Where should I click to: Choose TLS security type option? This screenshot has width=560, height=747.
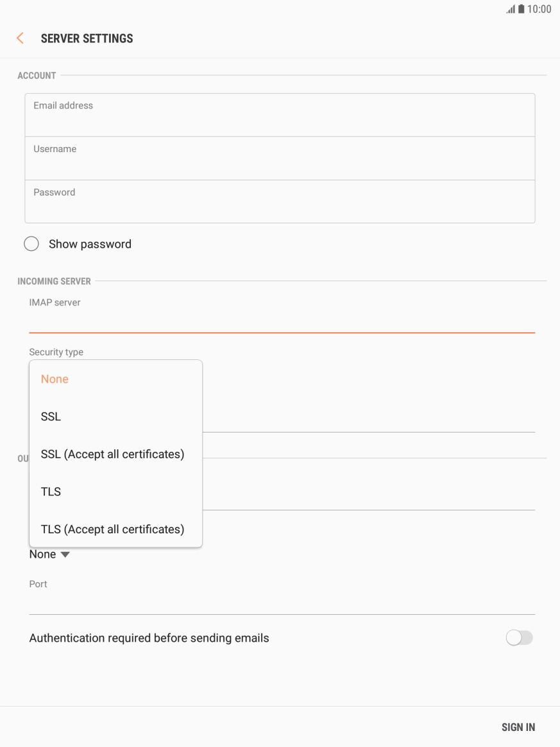51,492
